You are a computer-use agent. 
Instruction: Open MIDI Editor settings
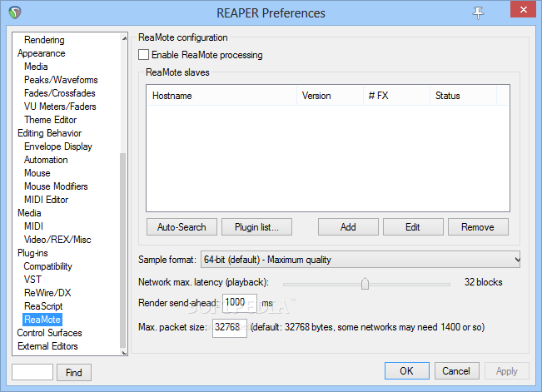click(x=46, y=200)
